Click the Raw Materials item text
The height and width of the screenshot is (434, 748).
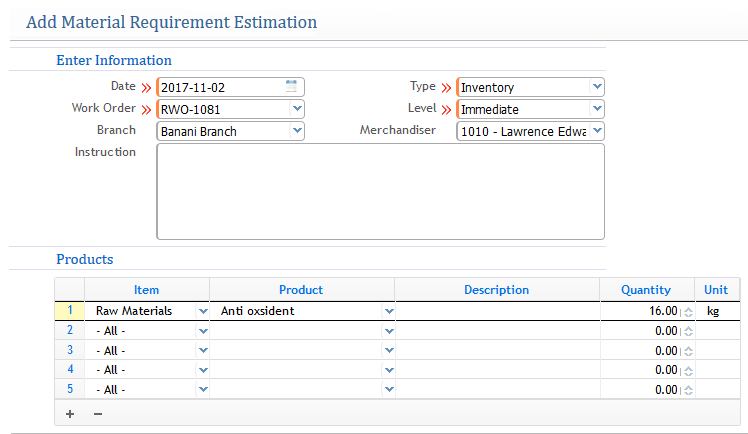(x=134, y=311)
